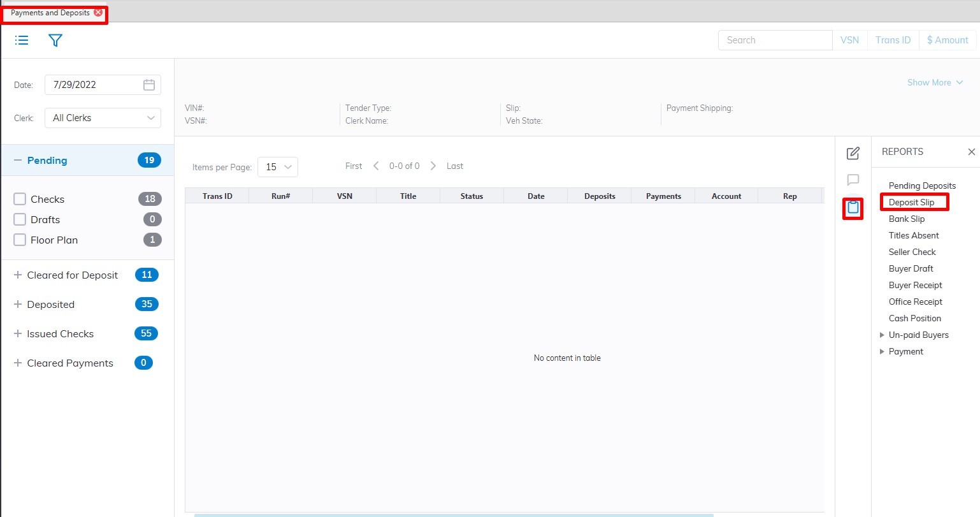
Task: Open Items per Page dropdown
Action: coord(278,167)
